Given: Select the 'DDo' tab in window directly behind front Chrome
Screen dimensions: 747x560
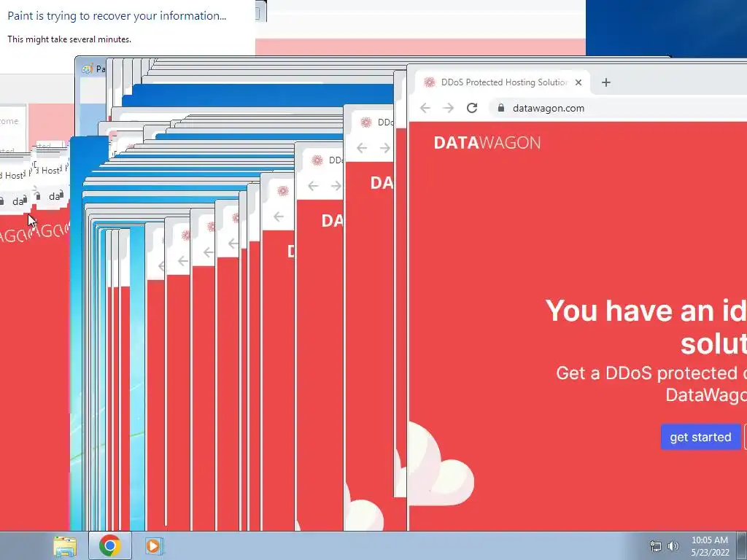Looking at the screenshot, I should coord(376,122).
